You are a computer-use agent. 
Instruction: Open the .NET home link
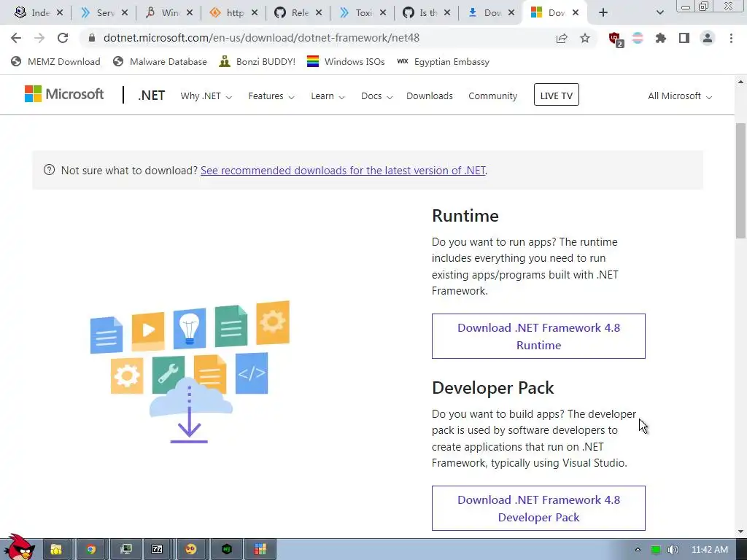point(152,96)
